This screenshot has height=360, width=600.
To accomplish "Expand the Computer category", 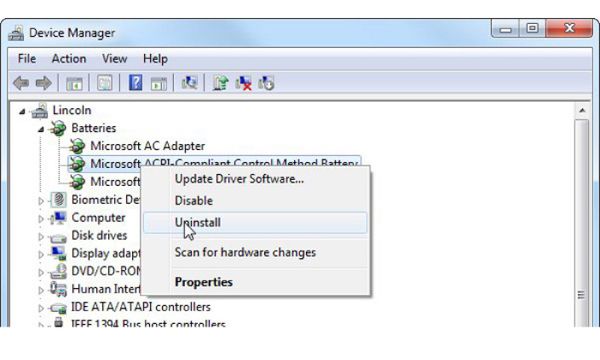I will tap(41, 218).
